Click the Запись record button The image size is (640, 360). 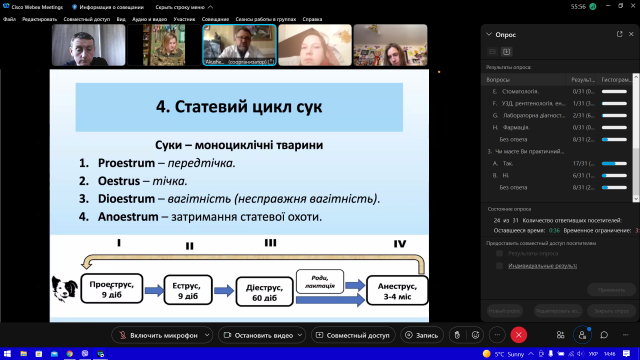pos(422,335)
